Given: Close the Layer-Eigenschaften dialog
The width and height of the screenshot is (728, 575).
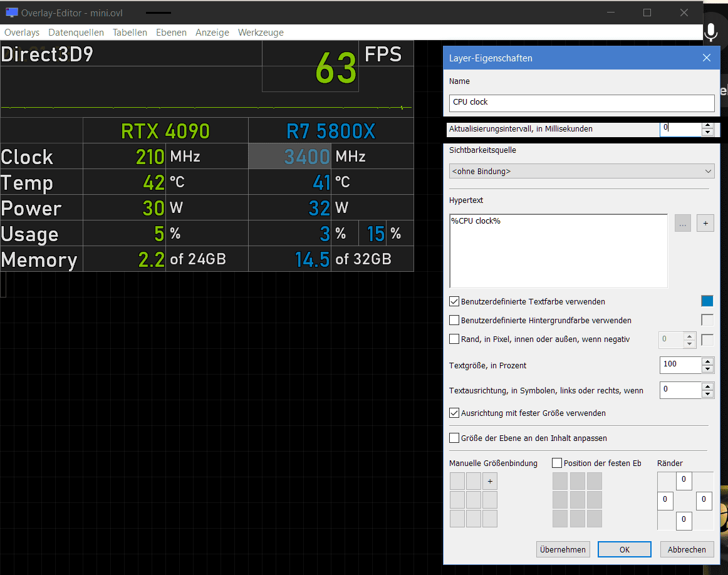Looking at the screenshot, I should pyautogui.click(x=707, y=58).
